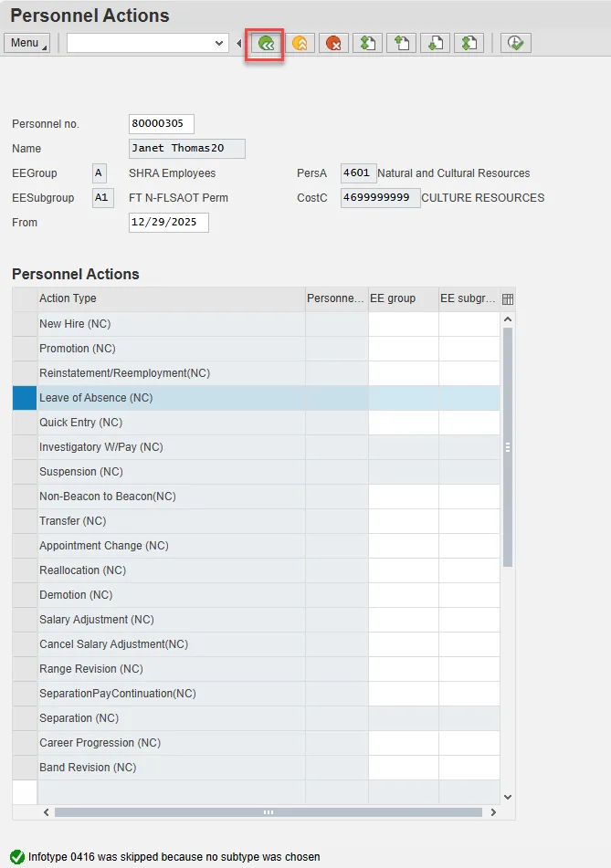Collapse the command field arrow
This screenshot has width=611, height=868.
(x=239, y=43)
